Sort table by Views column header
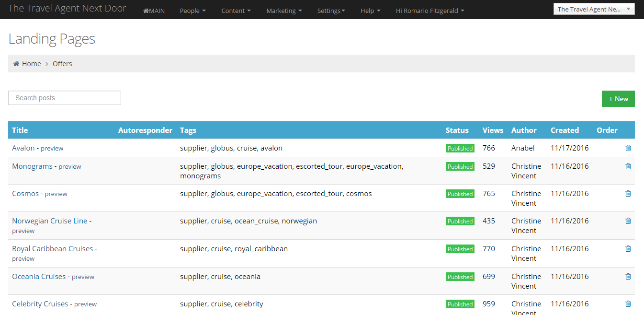 click(x=493, y=130)
